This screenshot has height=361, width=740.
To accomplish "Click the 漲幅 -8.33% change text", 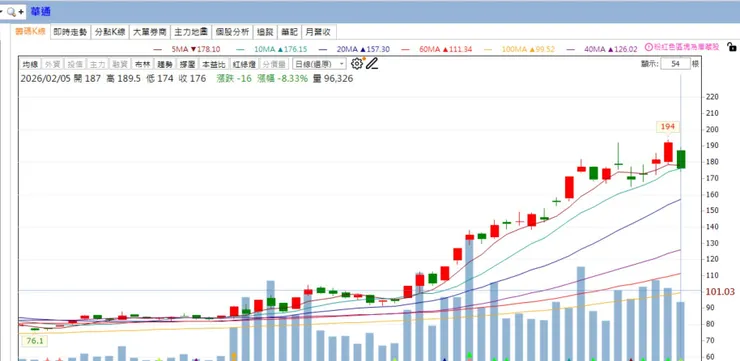I will [x=282, y=78].
